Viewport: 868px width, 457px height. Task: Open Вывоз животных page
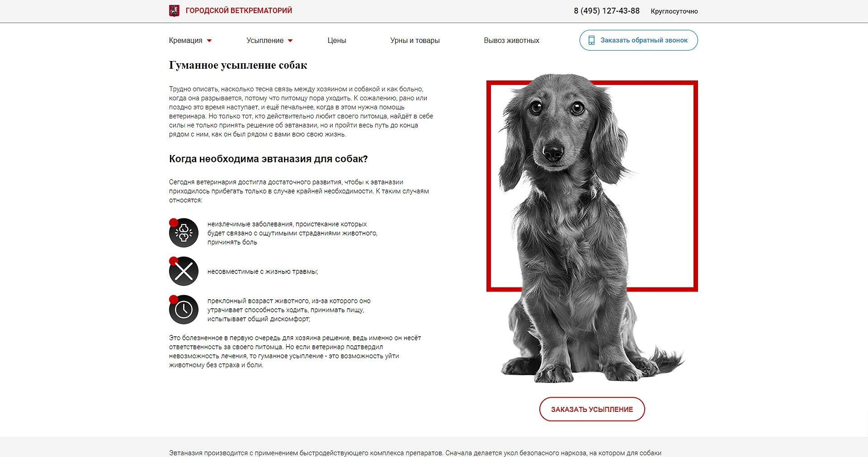(511, 40)
